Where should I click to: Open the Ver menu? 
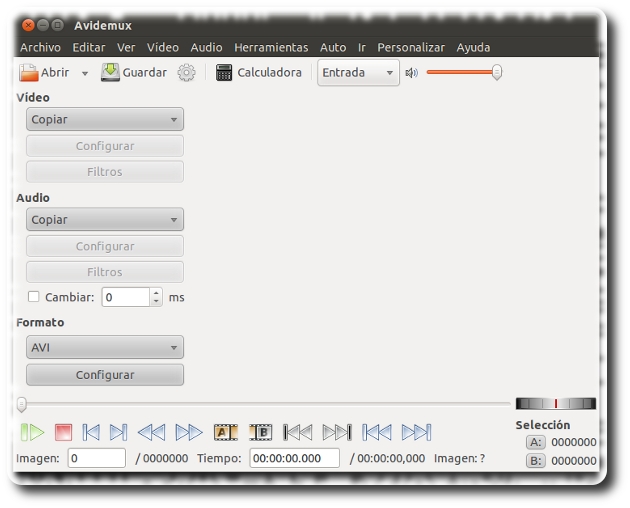tap(126, 47)
